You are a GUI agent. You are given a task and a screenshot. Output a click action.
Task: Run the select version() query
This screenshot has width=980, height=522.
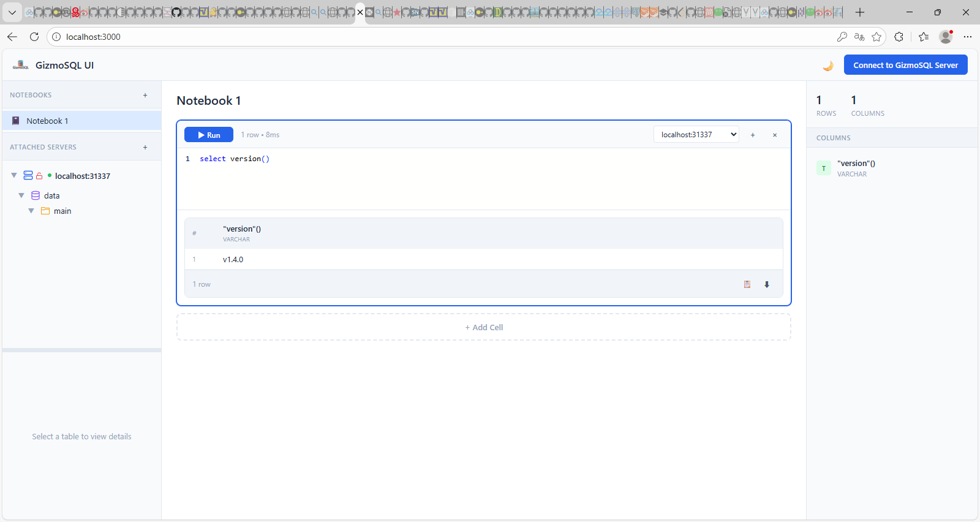(x=209, y=135)
